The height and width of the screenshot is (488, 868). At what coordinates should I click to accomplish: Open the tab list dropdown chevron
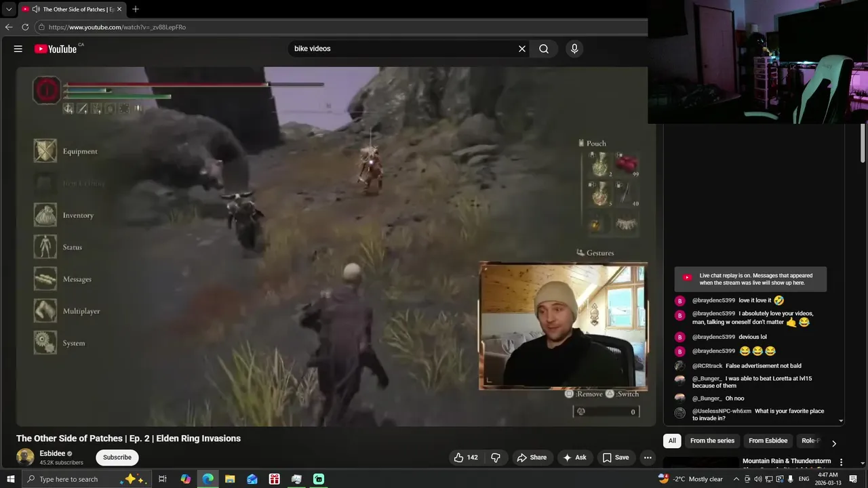click(9, 9)
